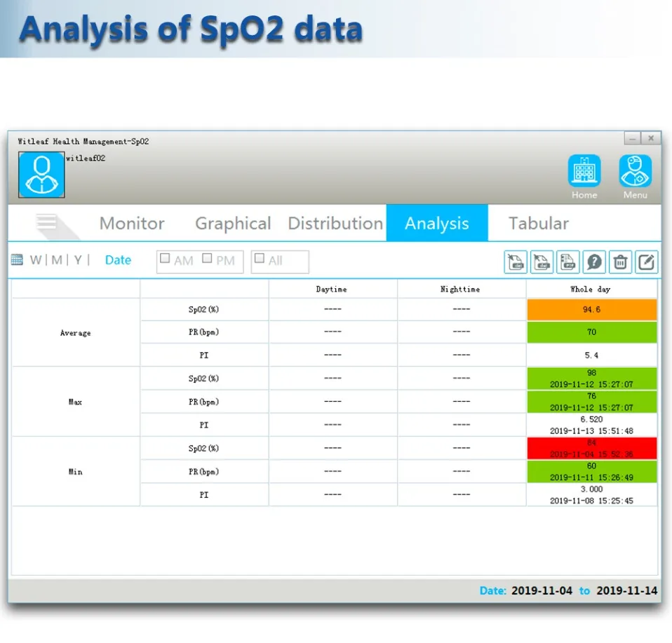Click the green 70 average PR cell
672x643 pixels.
(592, 332)
